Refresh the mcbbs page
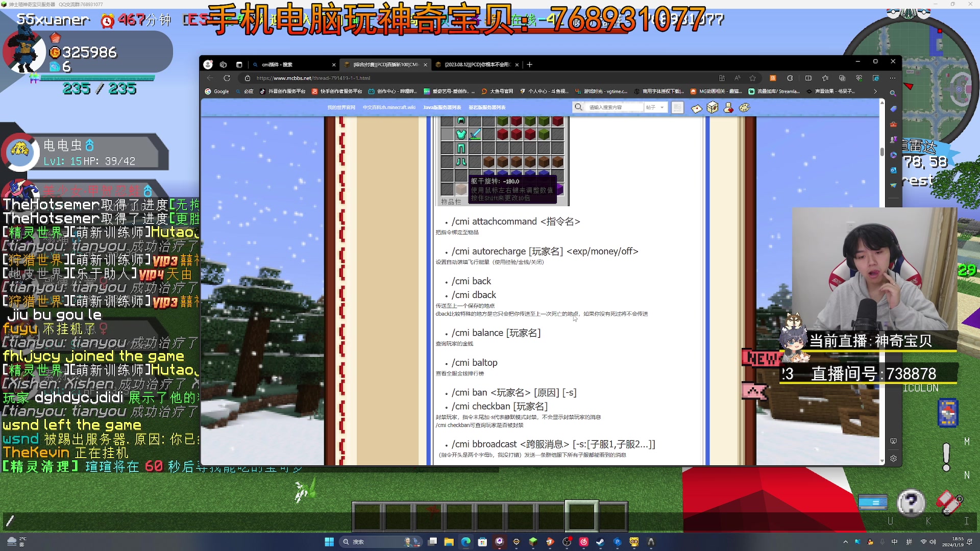The image size is (980, 551). point(227,78)
